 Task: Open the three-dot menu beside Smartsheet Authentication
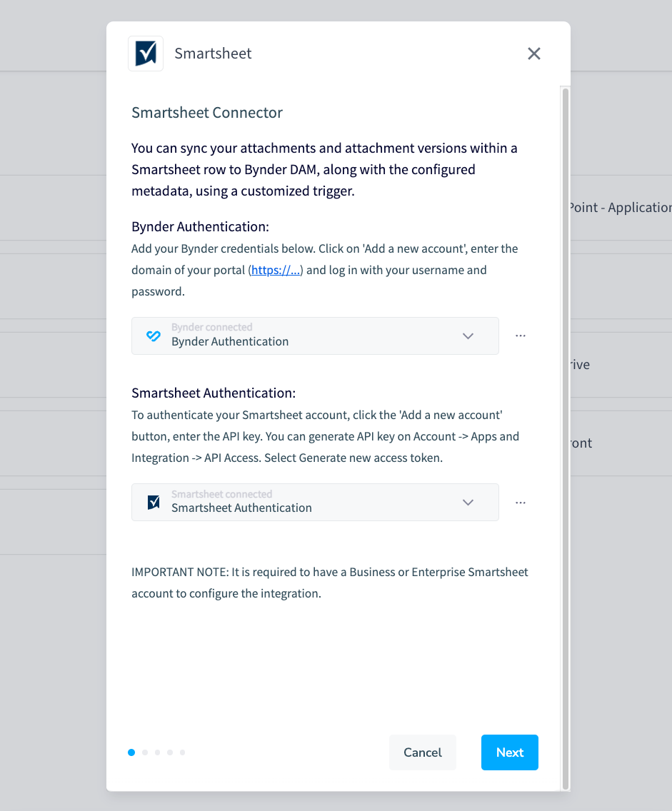[520, 502]
